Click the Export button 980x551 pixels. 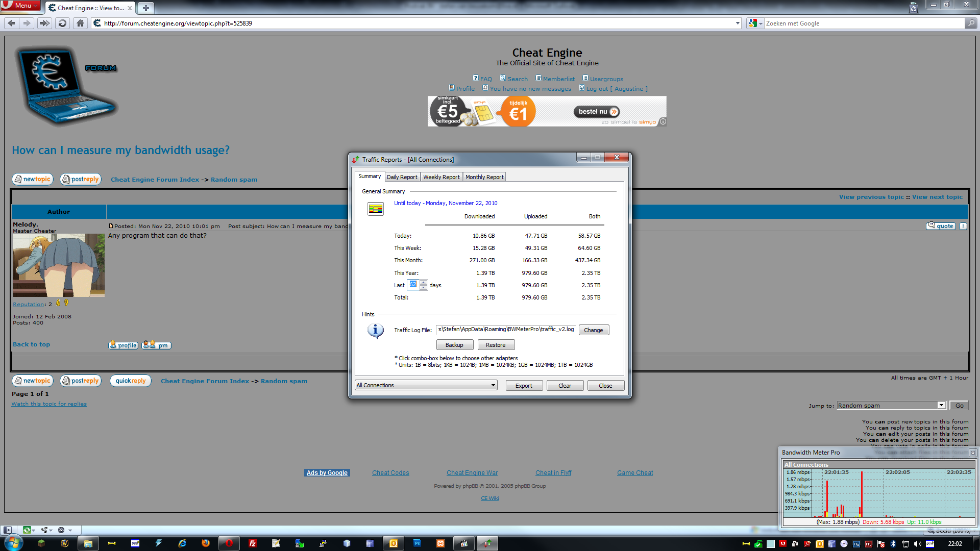[x=524, y=386]
